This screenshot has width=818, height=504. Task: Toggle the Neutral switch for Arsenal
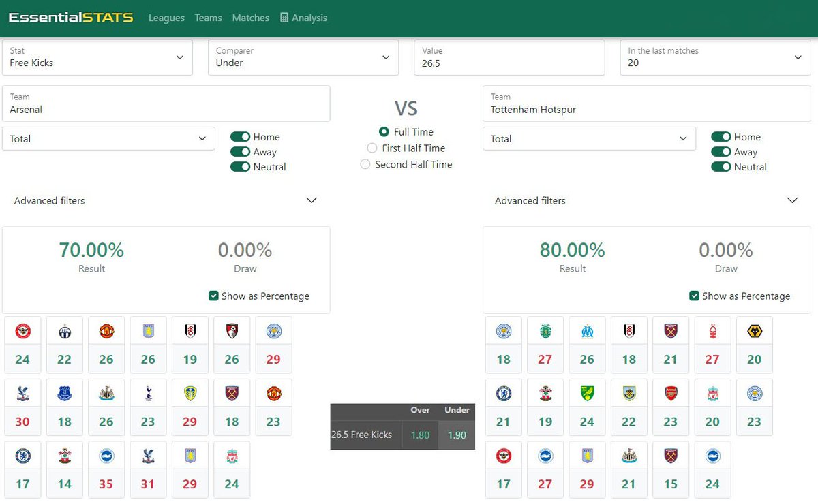(240, 167)
